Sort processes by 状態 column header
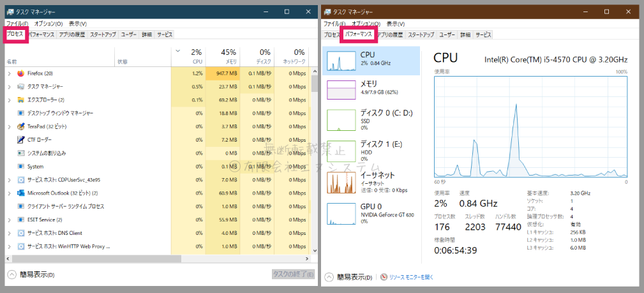The width and height of the screenshot is (644, 293). (x=142, y=57)
